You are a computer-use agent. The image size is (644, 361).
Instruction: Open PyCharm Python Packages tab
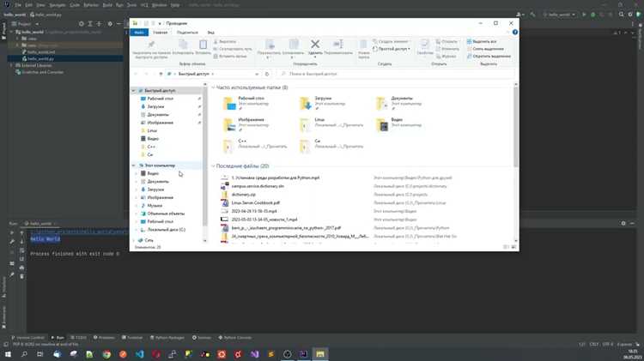pyautogui.click(x=167, y=338)
